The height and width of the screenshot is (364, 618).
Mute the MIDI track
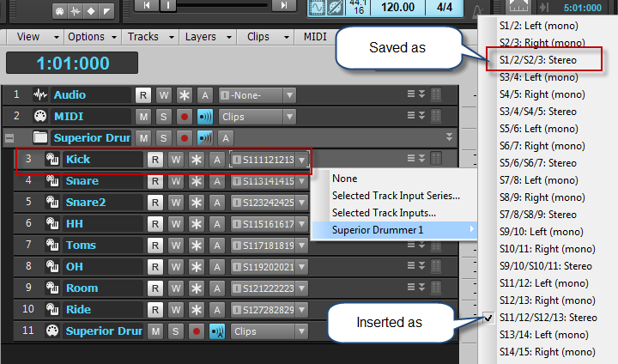pos(143,116)
